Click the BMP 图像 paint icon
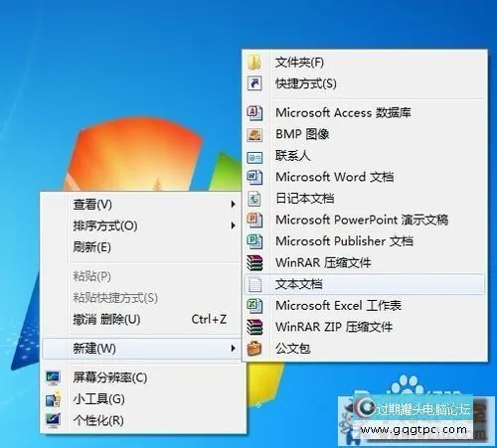The height and width of the screenshot is (448, 497). 254,134
